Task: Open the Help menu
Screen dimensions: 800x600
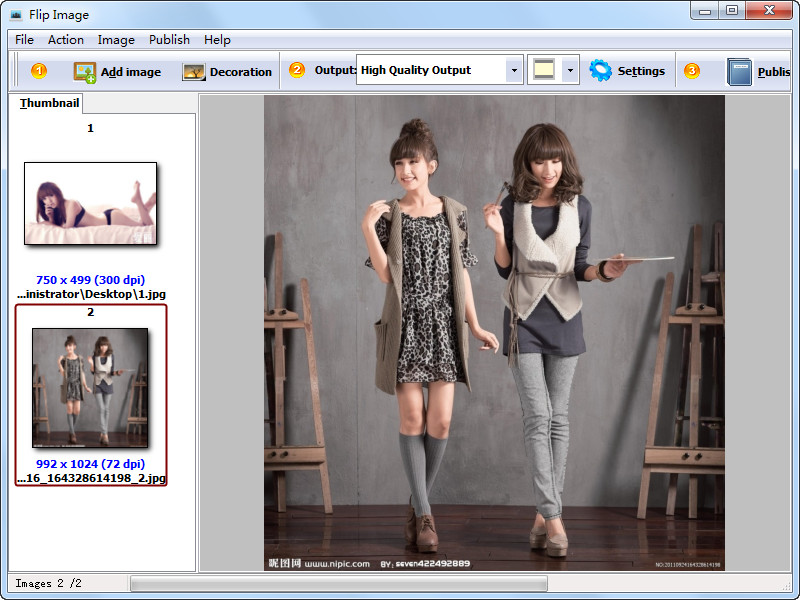Action: 217,40
